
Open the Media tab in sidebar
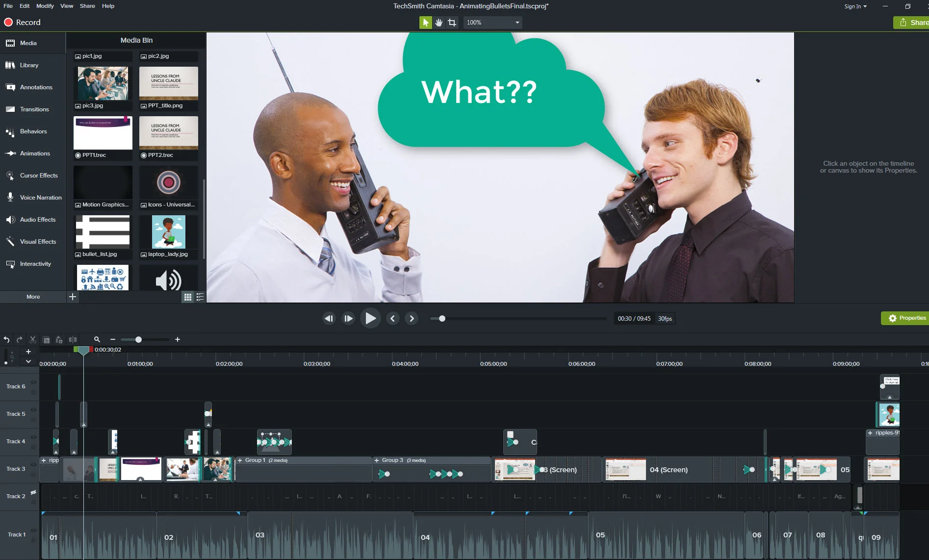coord(32,43)
